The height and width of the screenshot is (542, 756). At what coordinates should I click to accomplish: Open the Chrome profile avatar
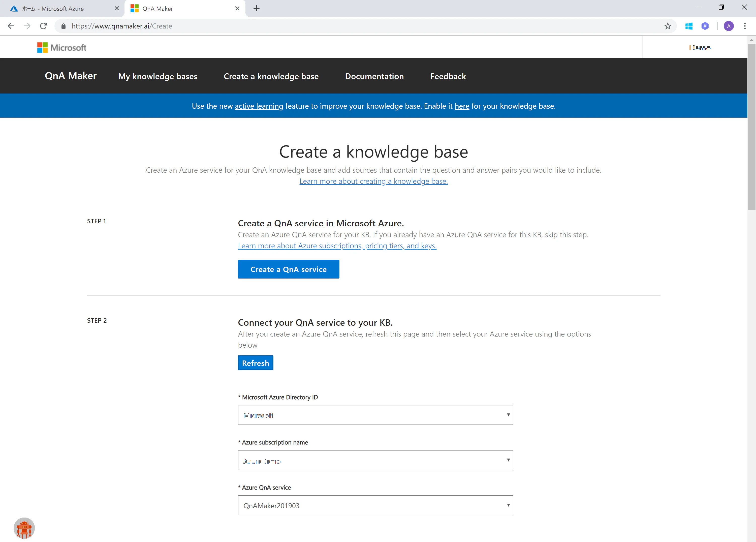729,26
